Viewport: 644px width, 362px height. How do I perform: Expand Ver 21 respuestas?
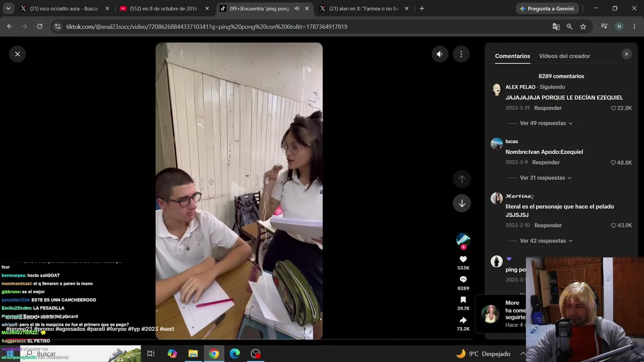(546, 178)
